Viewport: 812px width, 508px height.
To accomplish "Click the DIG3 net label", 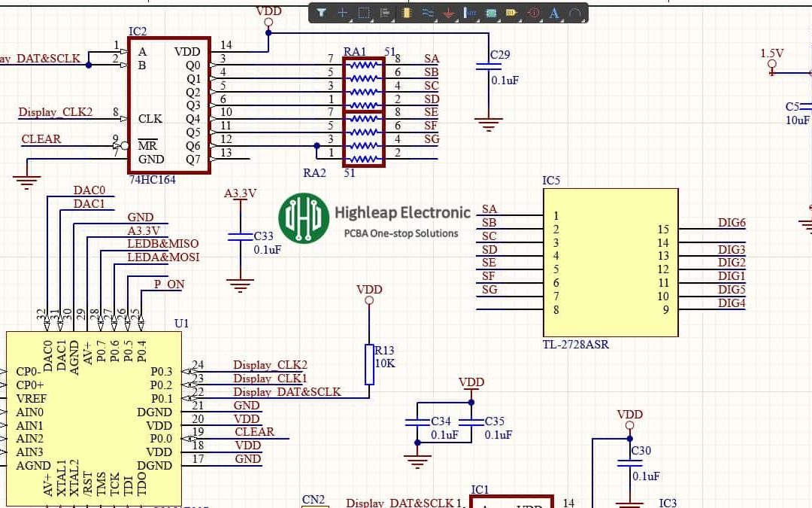I will [732, 250].
